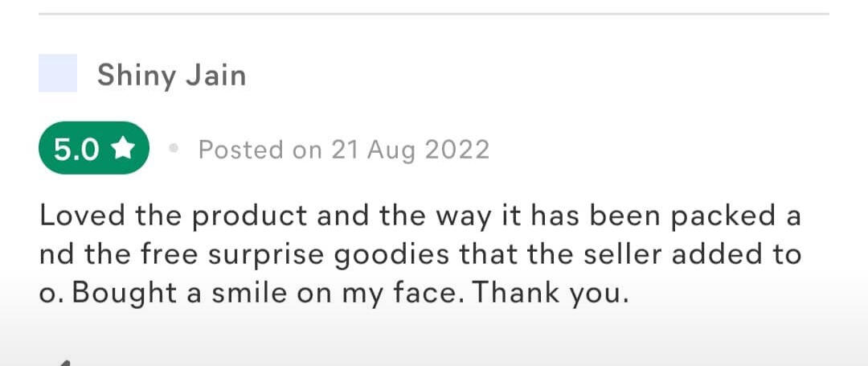Click the horizontal divider above the review

[x=434, y=14]
